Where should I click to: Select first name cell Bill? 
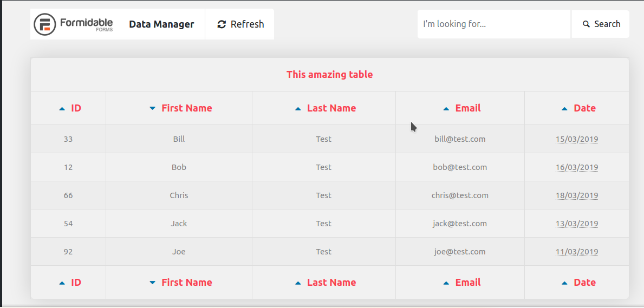(179, 139)
